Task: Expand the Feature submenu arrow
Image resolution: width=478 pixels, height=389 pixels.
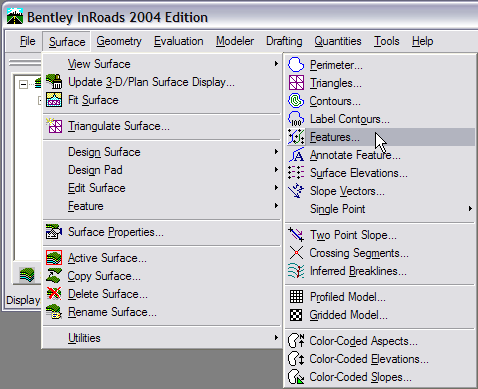Action: [x=276, y=206]
